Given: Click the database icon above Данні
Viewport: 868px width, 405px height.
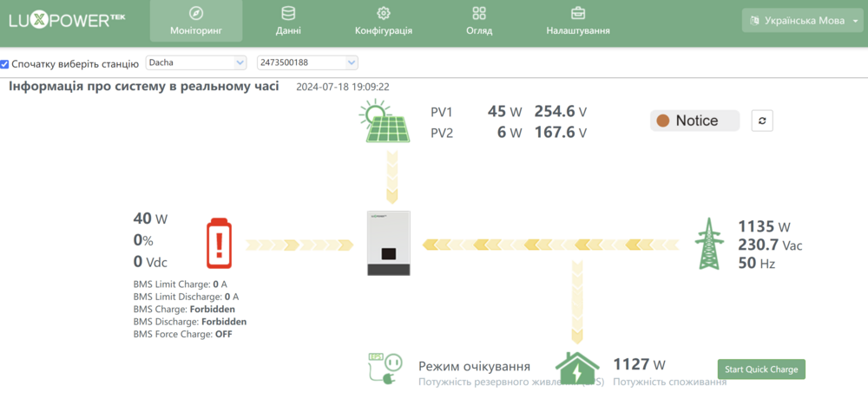Looking at the screenshot, I should (x=288, y=13).
